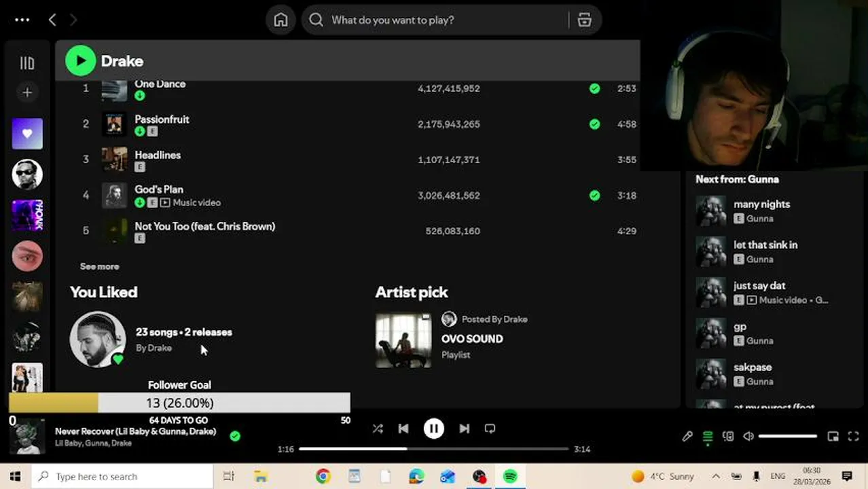Select the One Dance track title
Screen dimensions: 868x489
[160, 84]
